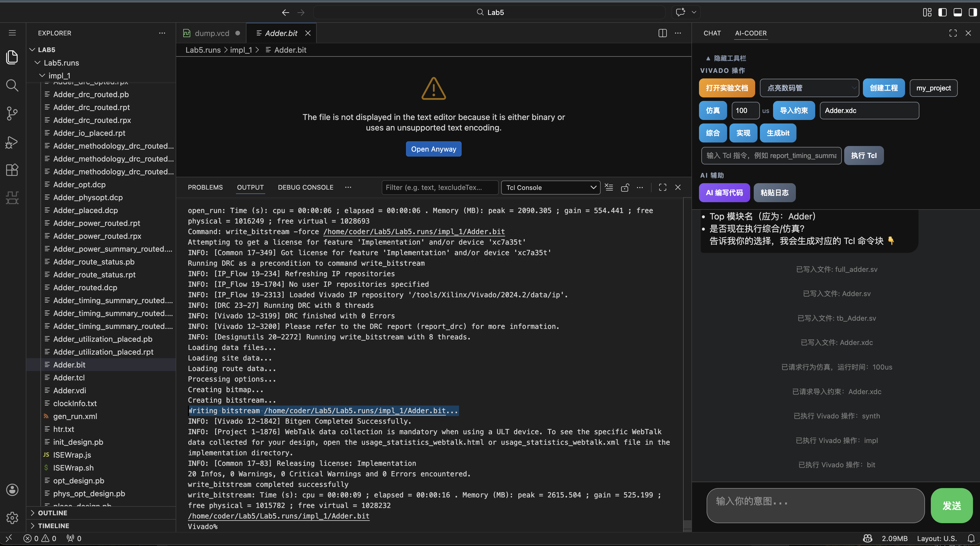The width and height of the screenshot is (980, 546).
Task: Open the Accounts icon in the sidebar
Action: pos(12,490)
